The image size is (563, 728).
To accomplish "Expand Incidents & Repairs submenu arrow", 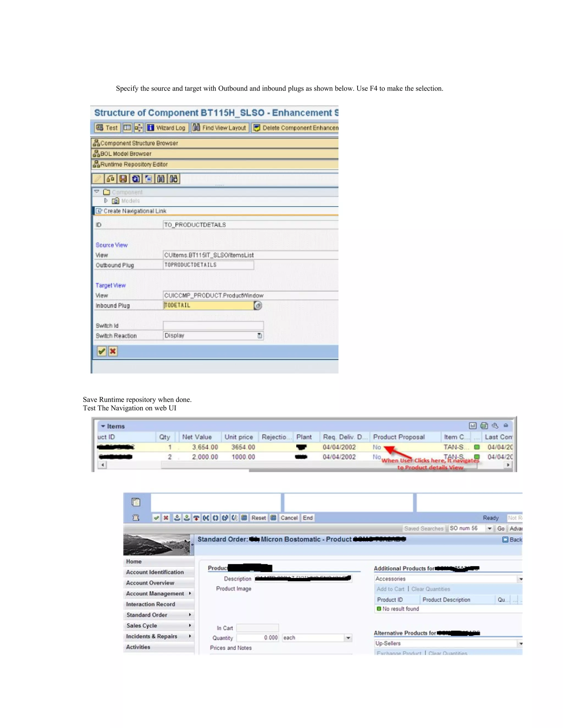I will pos(190,636).
